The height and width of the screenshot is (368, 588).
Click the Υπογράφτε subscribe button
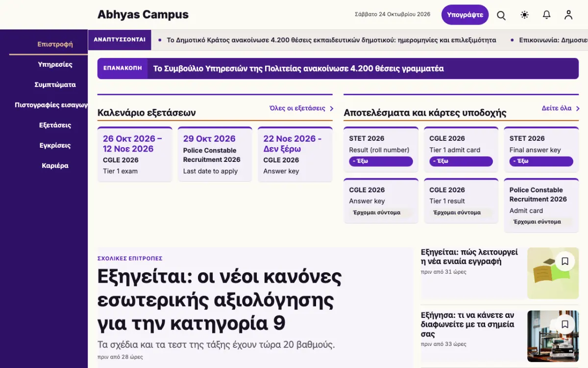coord(465,15)
